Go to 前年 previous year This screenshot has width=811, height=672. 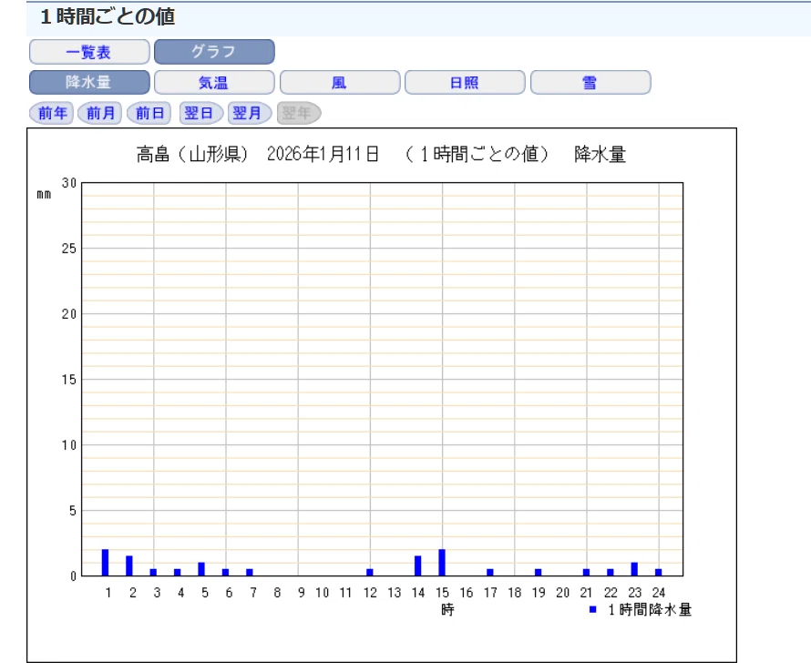[52, 113]
